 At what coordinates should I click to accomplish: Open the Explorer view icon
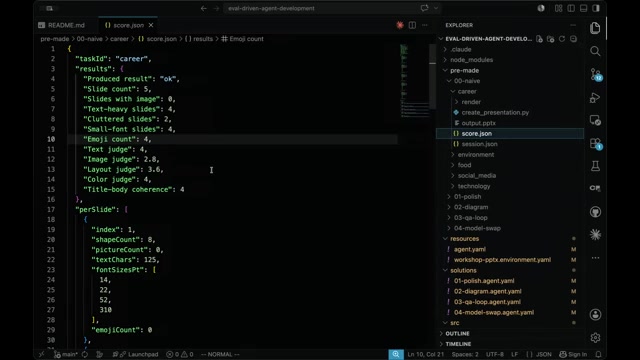pos(595,28)
